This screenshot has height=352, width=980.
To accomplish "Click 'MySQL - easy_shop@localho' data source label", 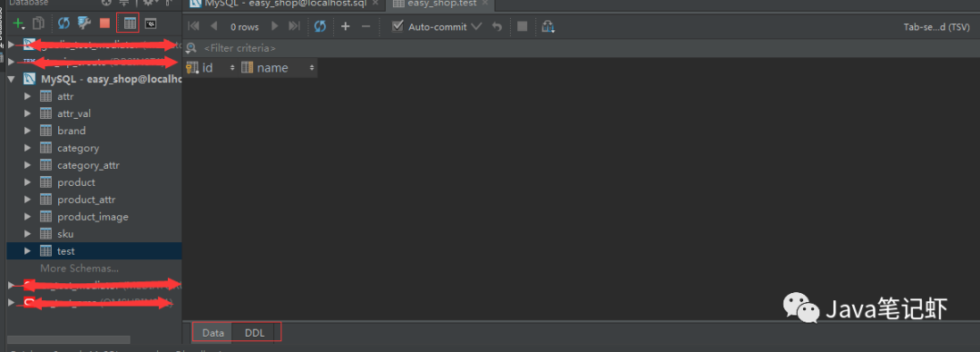I will click(111, 80).
